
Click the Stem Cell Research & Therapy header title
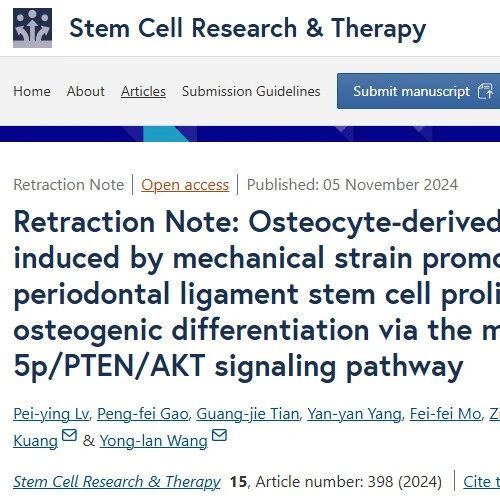tap(248, 29)
